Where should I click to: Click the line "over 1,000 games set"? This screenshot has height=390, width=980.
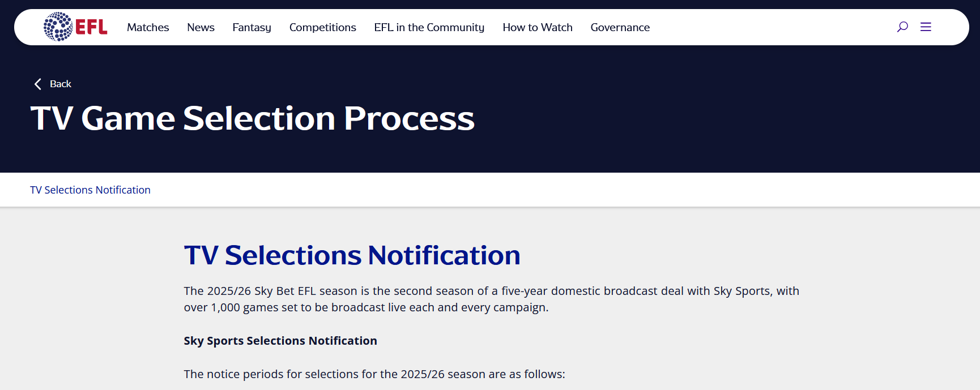coord(366,307)
